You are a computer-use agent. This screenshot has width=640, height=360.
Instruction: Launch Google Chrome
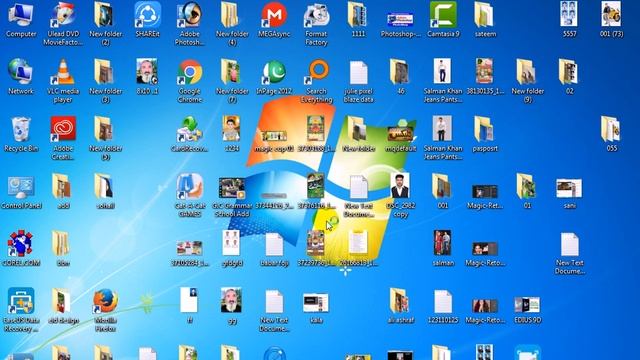coord(190,81)
